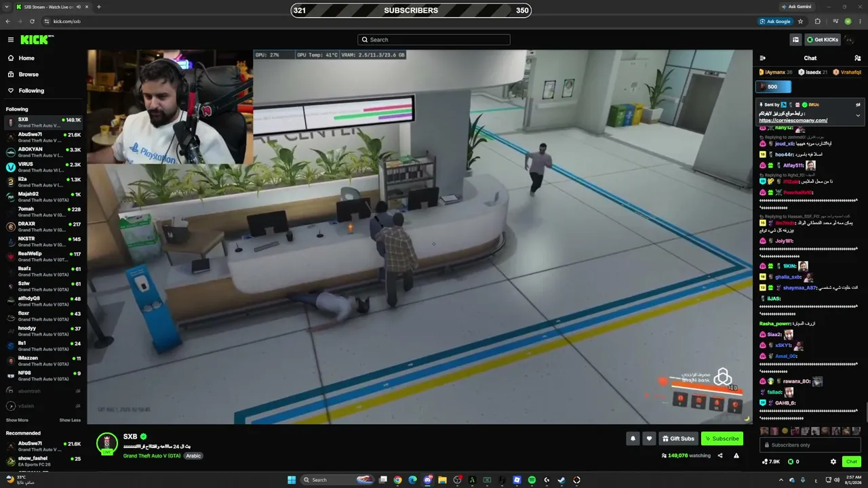Expand the Chrome tab search dropdown
Screen dimensions: 868x488
click(7, 7)
